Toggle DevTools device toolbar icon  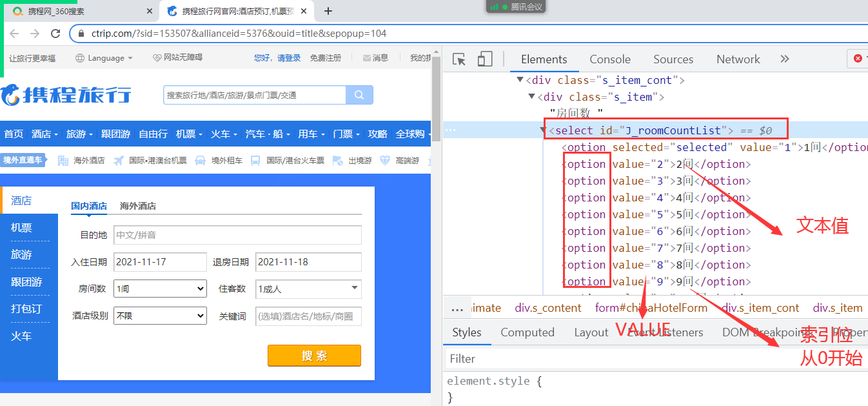485,59
